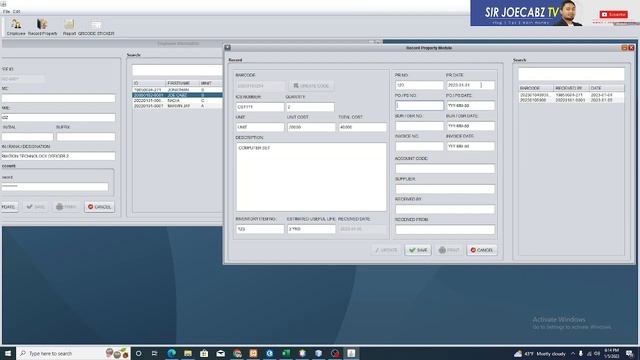Open the Windows Start menu
This screenshot has height=360, width=640.
(x=8, y=353)
